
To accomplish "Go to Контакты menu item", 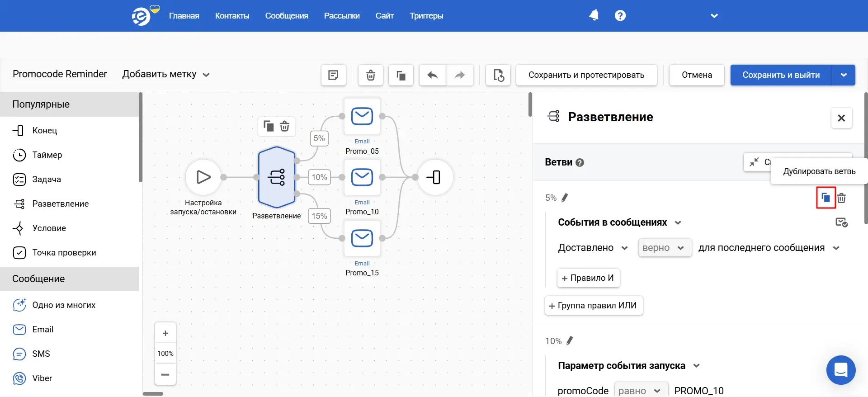I will pos(232,16).
